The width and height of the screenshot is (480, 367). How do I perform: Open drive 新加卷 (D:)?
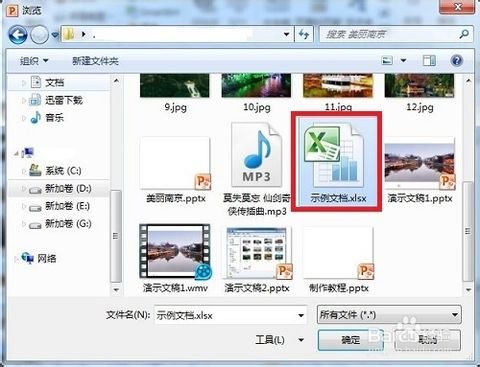pyautogui.click(x=68, y=189)
